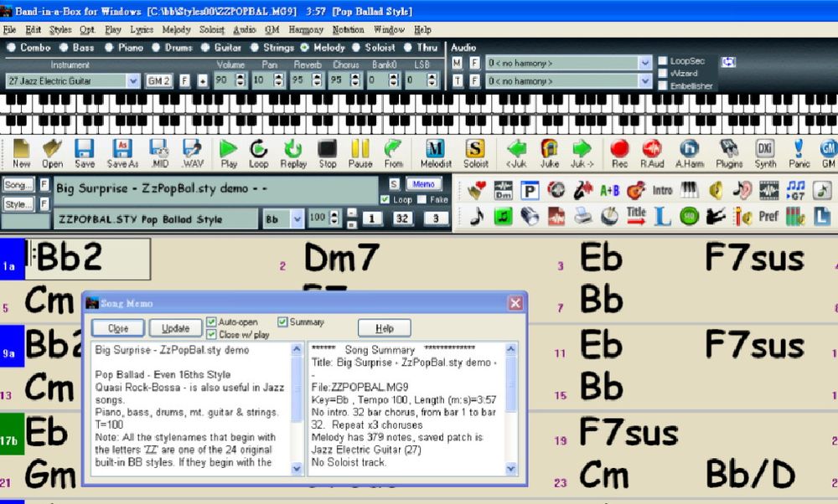838x504 pixels.
Task: Open a song with the Open icon
Action: tap(52, 154)
